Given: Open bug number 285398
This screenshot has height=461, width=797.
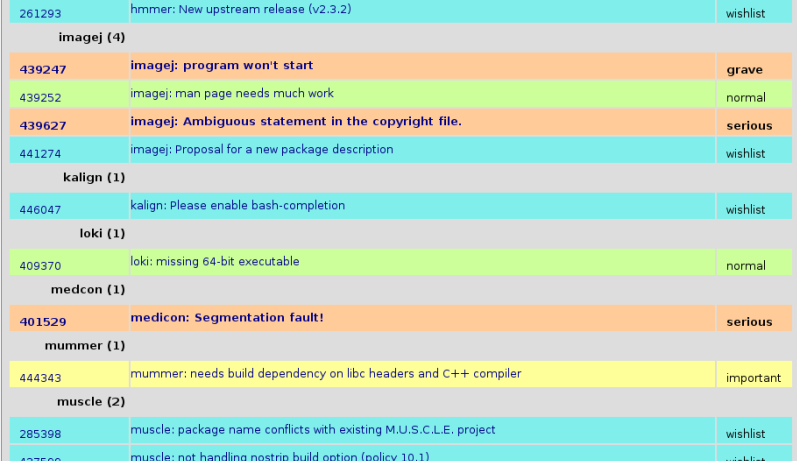Looking at the screenshot, I should coord(40,434).
